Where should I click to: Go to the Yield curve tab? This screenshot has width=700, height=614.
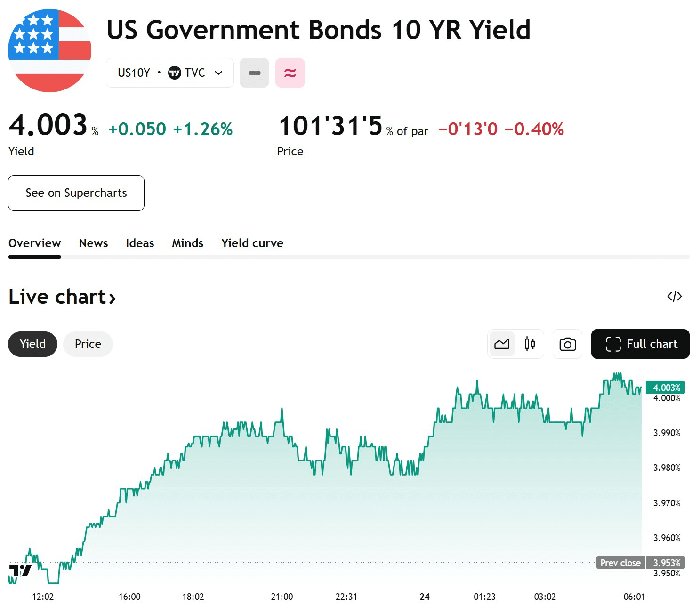pyautogui.click(x=252, y=243)
